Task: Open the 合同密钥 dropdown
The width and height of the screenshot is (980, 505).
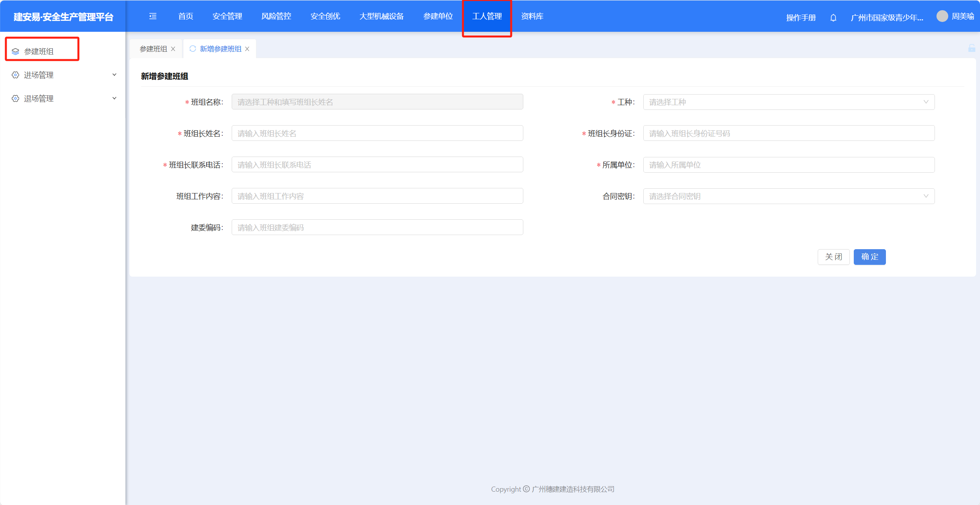Action: coord(788,196)
